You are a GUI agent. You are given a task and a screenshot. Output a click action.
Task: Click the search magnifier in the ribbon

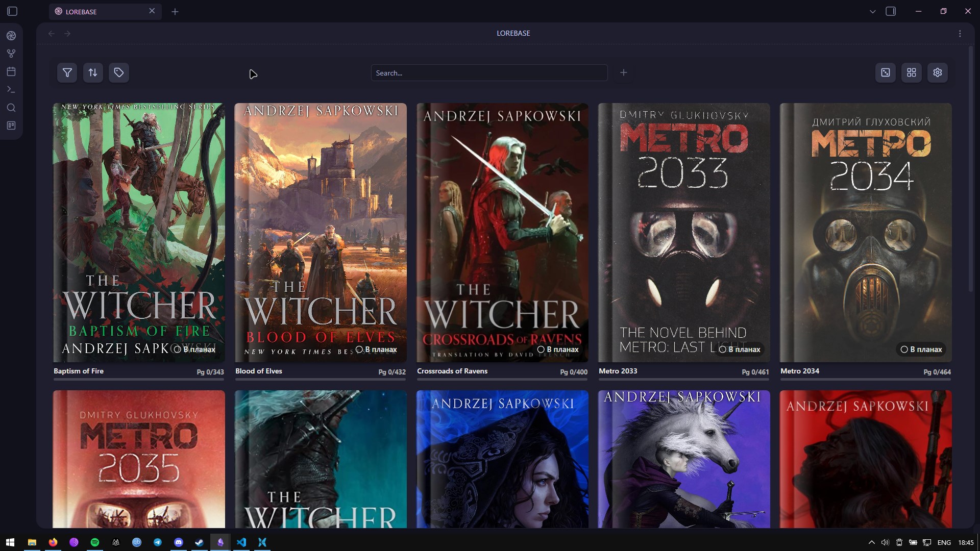click(x=11, y=108)
